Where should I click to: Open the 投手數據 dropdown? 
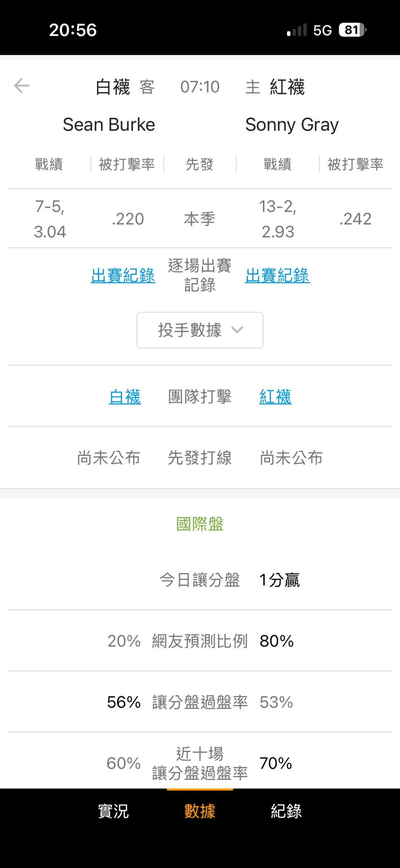tap(200, 330)
